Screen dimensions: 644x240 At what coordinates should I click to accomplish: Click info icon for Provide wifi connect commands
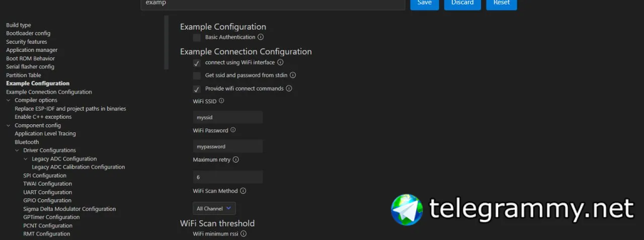(x=289, y=89)
